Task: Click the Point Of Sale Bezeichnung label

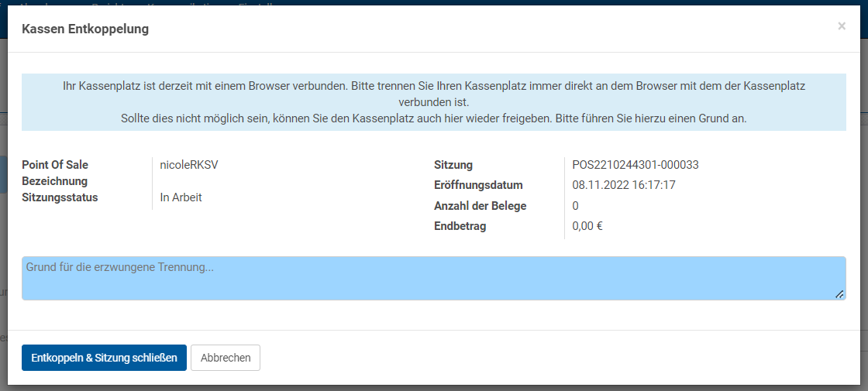Action: 55,173
